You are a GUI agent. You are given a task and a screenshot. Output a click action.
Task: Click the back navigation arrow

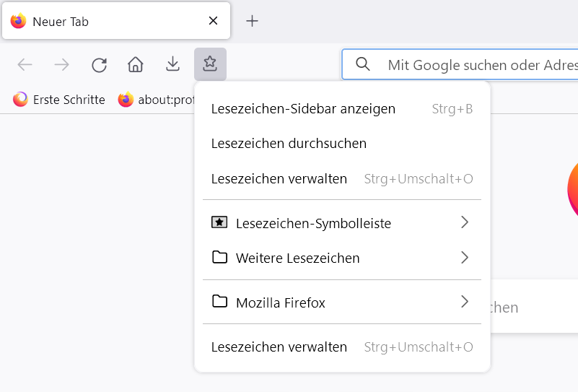[25, 65]
